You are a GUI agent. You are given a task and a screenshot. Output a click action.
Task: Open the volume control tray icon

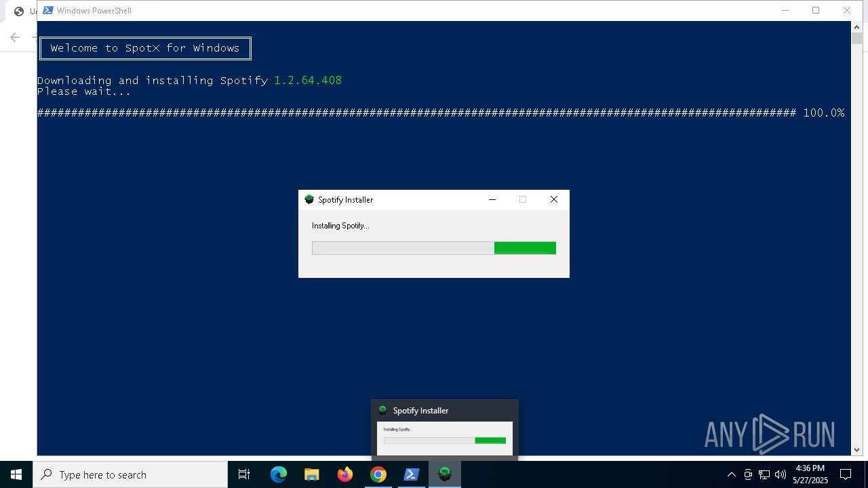tap(781, 474)
